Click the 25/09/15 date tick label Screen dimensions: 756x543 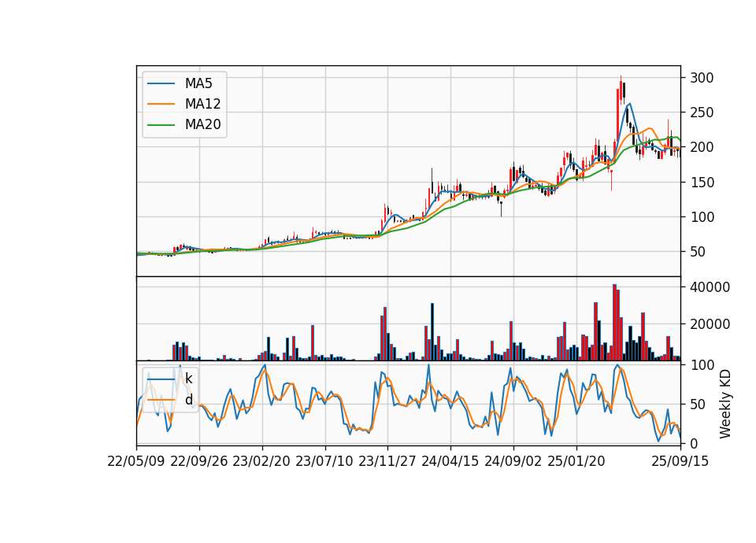680,462
